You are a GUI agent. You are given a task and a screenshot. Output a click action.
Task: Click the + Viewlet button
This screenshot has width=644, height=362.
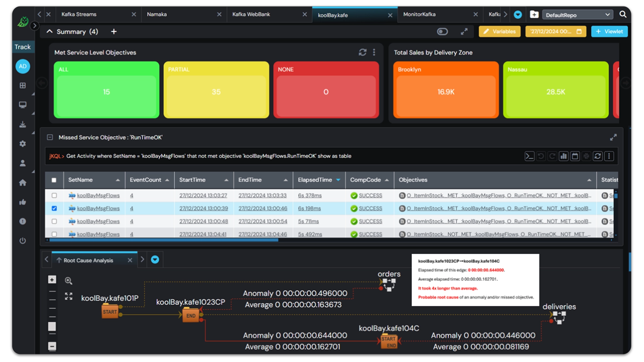[609, 32]
